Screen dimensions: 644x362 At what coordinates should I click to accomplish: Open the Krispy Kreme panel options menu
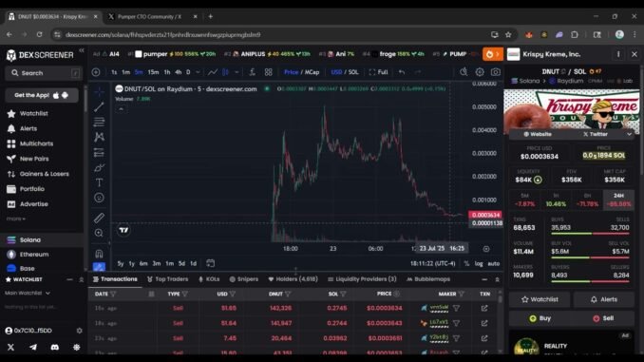[618, 54]
